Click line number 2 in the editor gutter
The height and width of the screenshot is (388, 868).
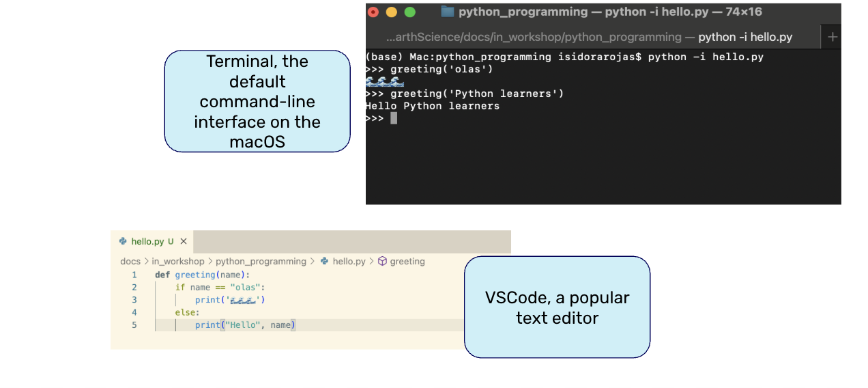pyautogui.click(x=134, y=287)
